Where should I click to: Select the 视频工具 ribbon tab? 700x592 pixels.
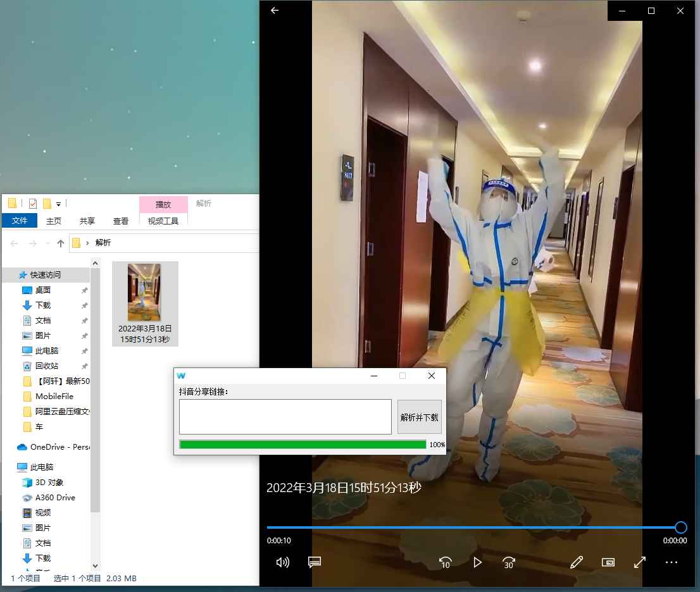163,221
